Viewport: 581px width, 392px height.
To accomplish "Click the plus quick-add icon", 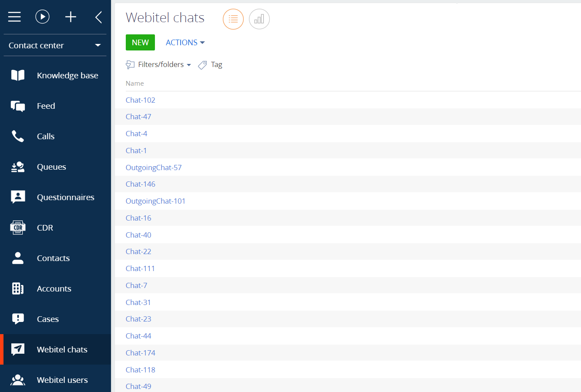I will [x=71, y=17].
